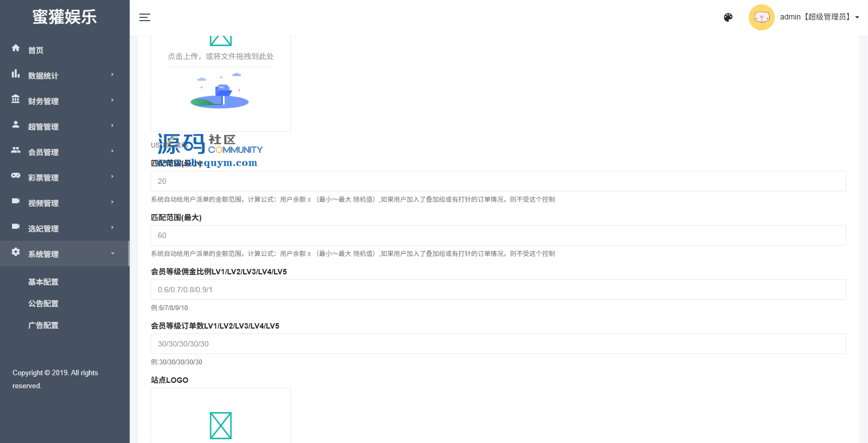Go to 广告配置 page
The height and width of the screenshot is (443, 868).
[x=43, y=325]
